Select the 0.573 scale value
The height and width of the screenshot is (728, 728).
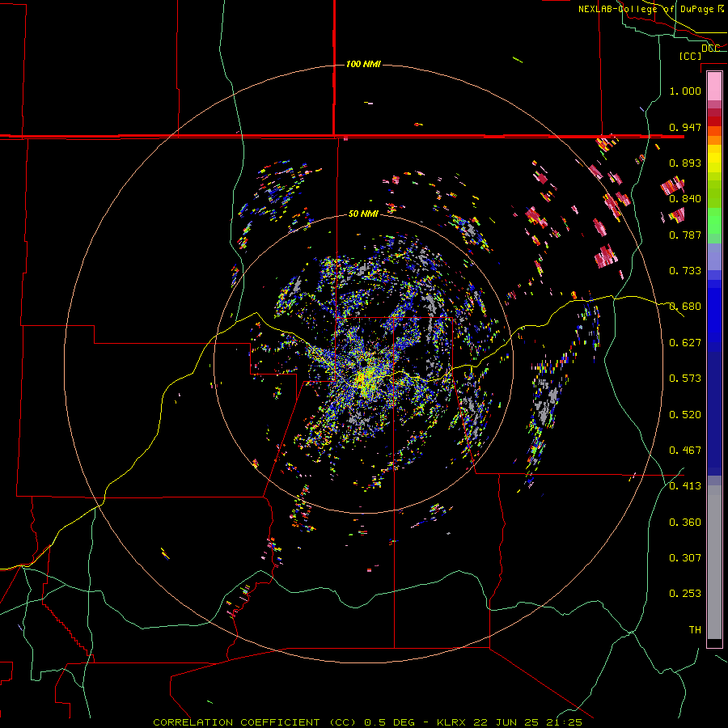pos(685,379)
